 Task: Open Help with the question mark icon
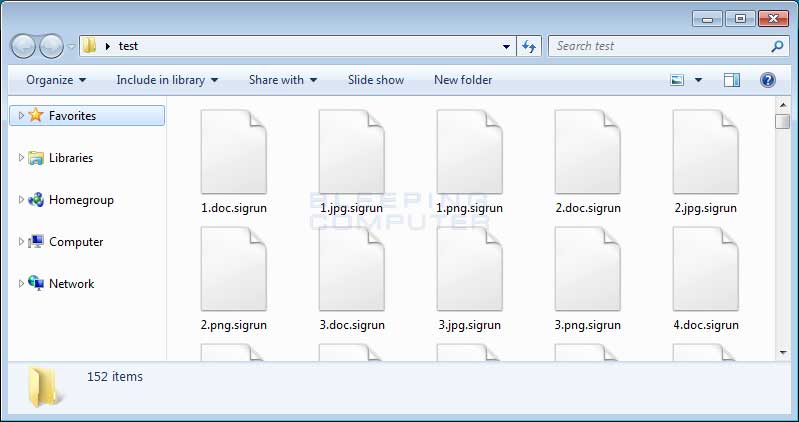coord(767,80)
